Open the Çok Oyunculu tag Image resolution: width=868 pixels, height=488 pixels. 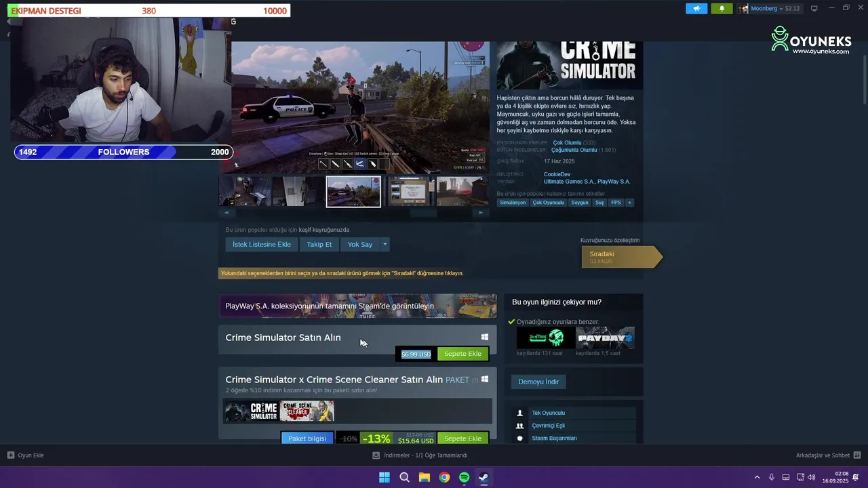[x=549, y=203]
